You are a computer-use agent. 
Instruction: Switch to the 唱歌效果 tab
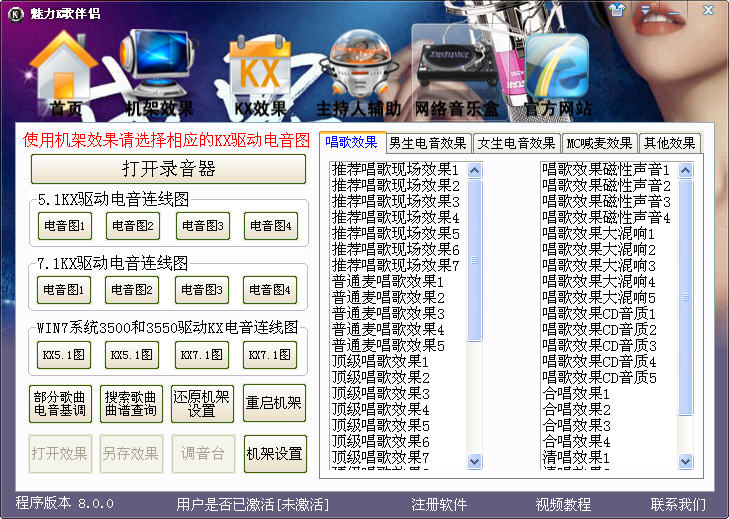(x=351, y=142)
